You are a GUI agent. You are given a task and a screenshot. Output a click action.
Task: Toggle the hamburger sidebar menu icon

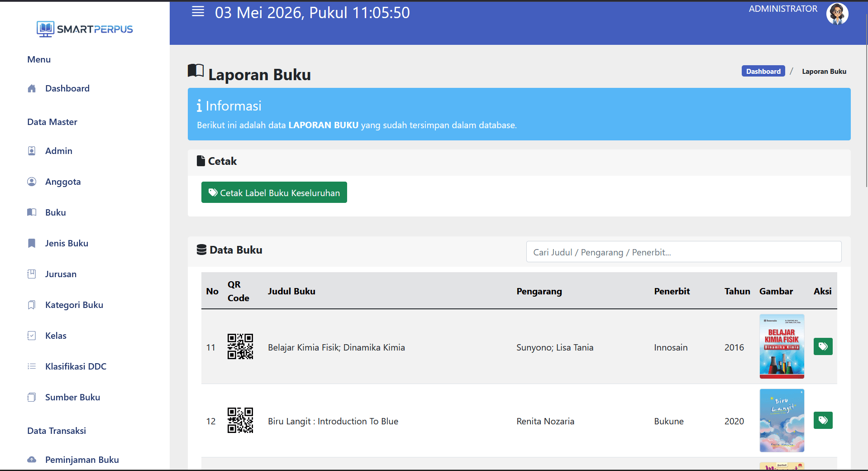coord(198,12)
